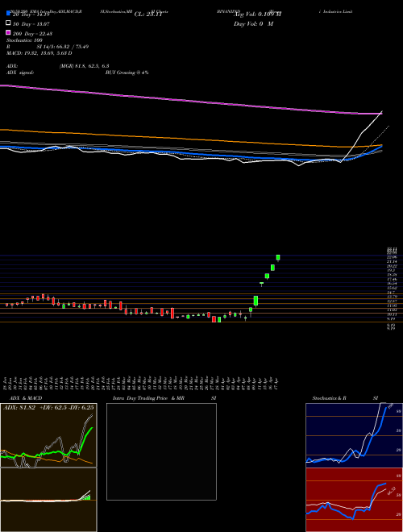Select the '50 Day = 13.07' label

31,23
